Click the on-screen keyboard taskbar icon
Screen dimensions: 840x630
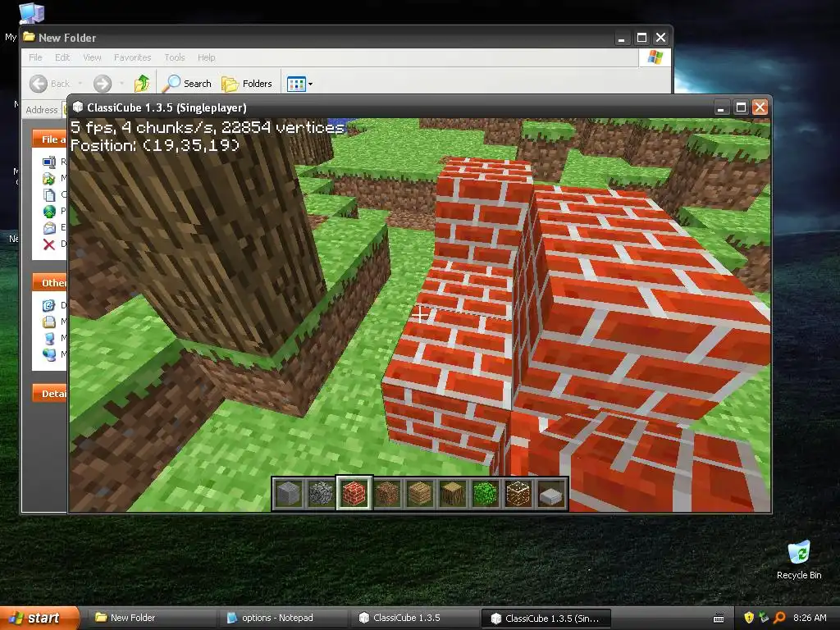(719, 619)
